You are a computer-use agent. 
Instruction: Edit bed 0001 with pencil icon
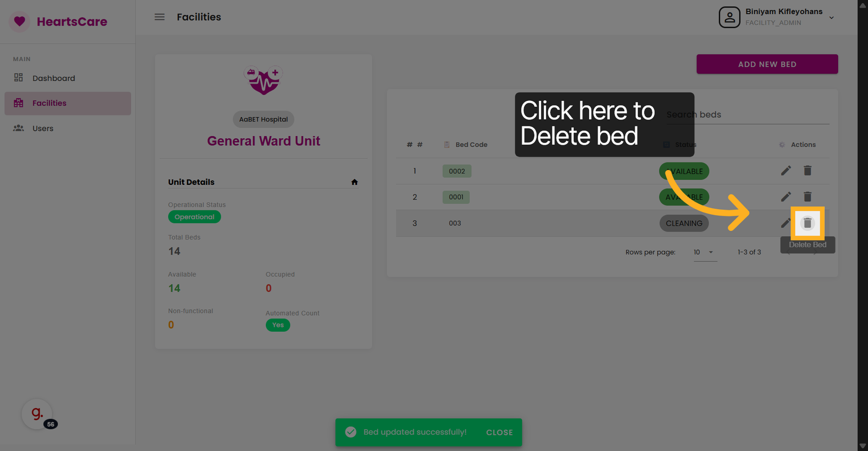coord(786,197)
